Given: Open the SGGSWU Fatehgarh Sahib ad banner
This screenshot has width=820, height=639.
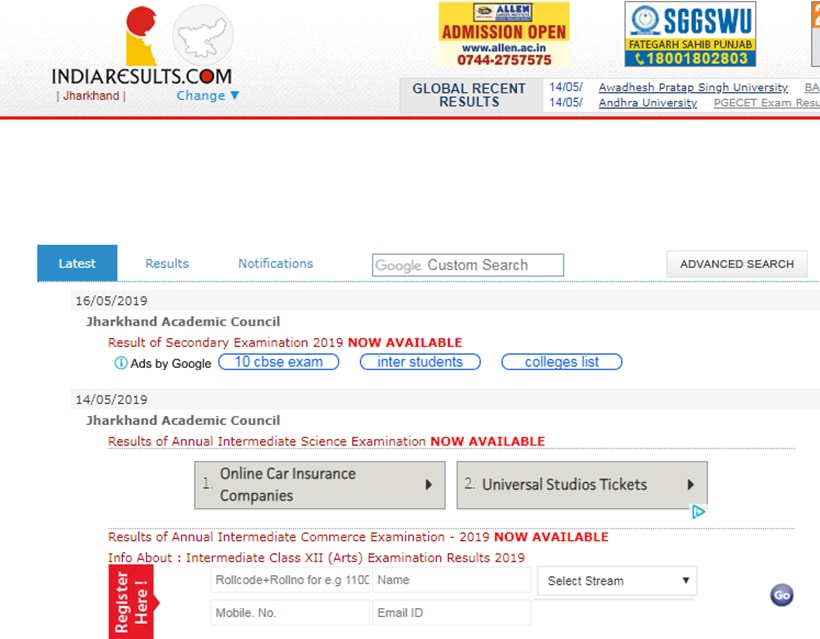Looking at the screenshot, I should [690, 34].
